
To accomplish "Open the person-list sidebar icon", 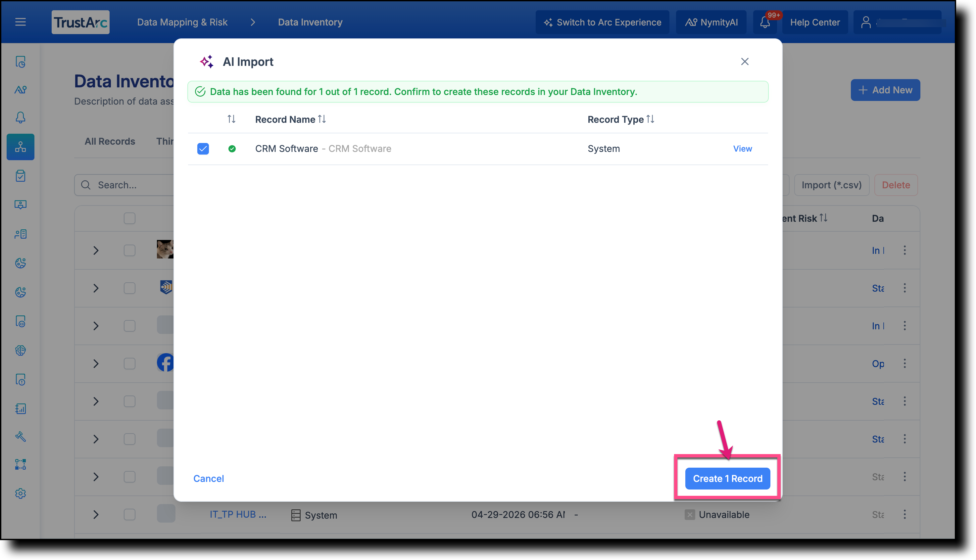I will [x=21, y=234].
